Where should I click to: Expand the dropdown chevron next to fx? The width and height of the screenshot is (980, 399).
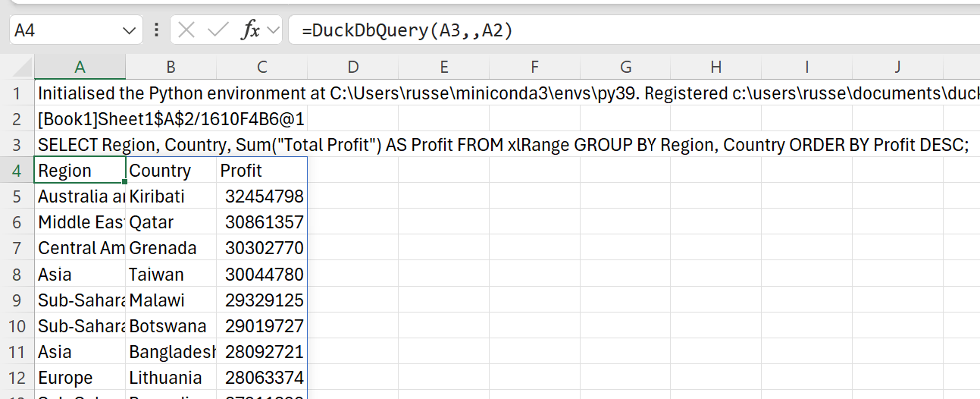coord(273,30)
